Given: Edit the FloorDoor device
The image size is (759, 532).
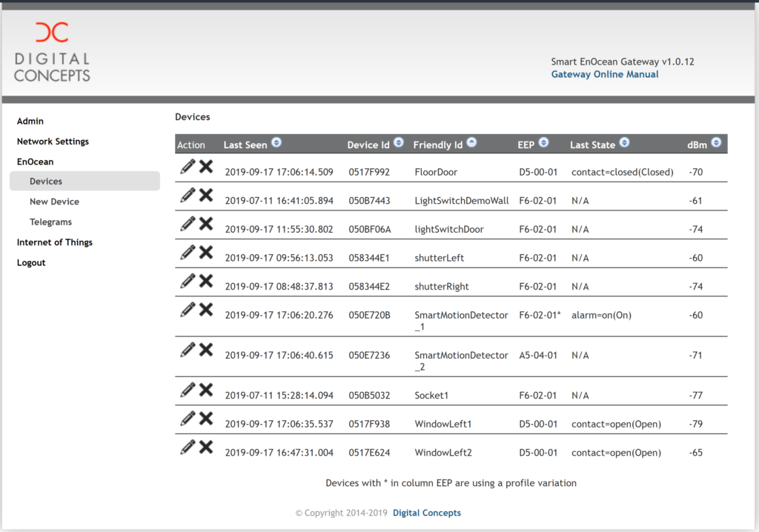Looking at the screenshot, I should coord(188,167).
